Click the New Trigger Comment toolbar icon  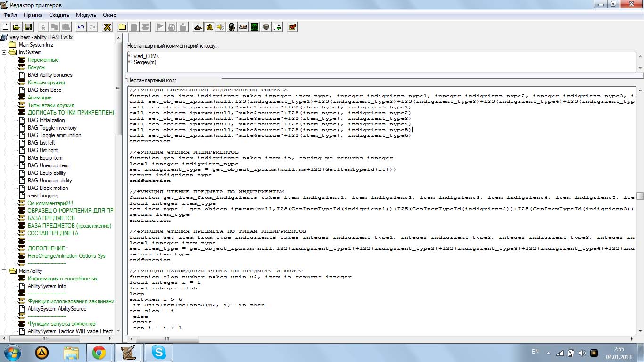point(145,27)
